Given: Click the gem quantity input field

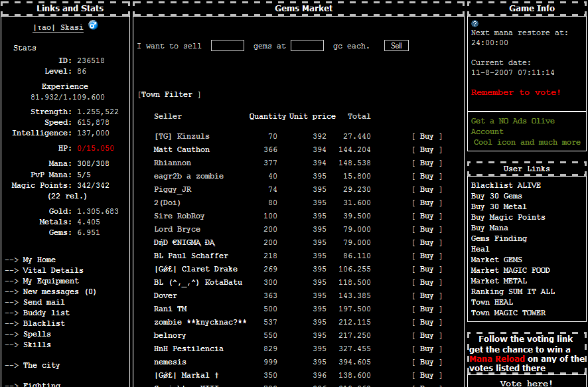Looking at the screenshot, I should click(x=227, y=46).
